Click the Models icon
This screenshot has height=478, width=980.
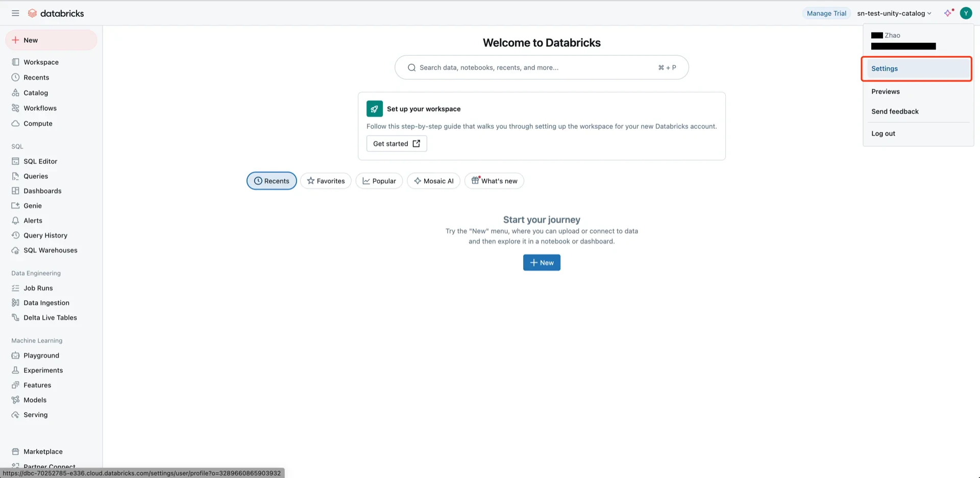(15, 399)
